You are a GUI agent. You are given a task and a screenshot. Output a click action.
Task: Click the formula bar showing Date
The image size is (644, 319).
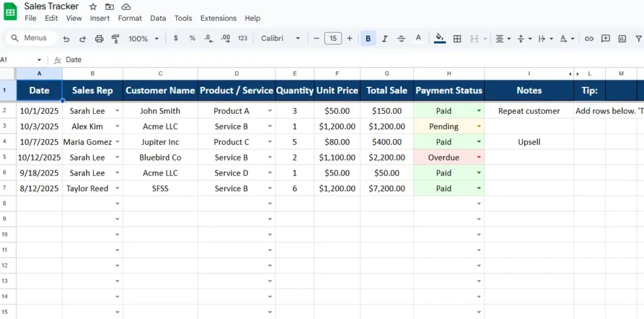[353, 60]
